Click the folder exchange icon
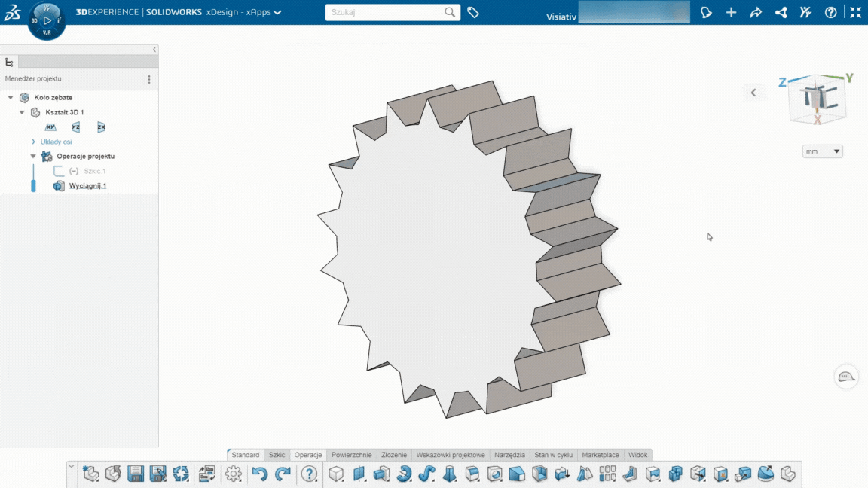This screenshot has width=868, height=488. pyautogui.click(x=207, y=474)
